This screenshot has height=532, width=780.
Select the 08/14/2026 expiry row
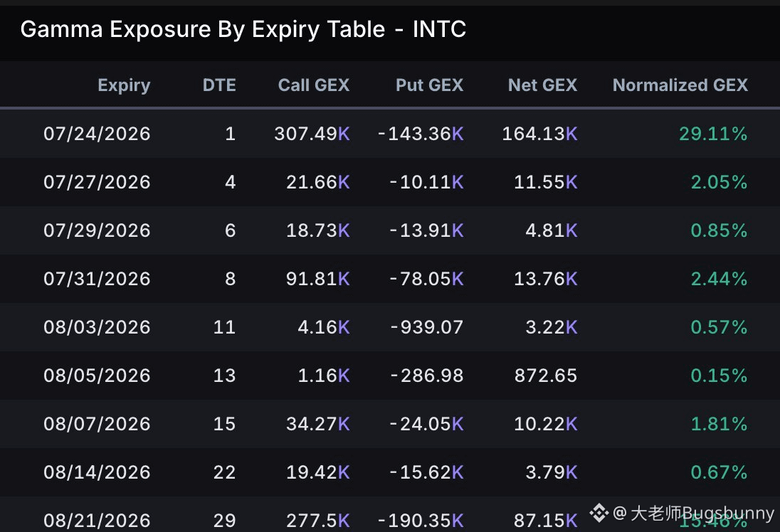coord(390,472)
